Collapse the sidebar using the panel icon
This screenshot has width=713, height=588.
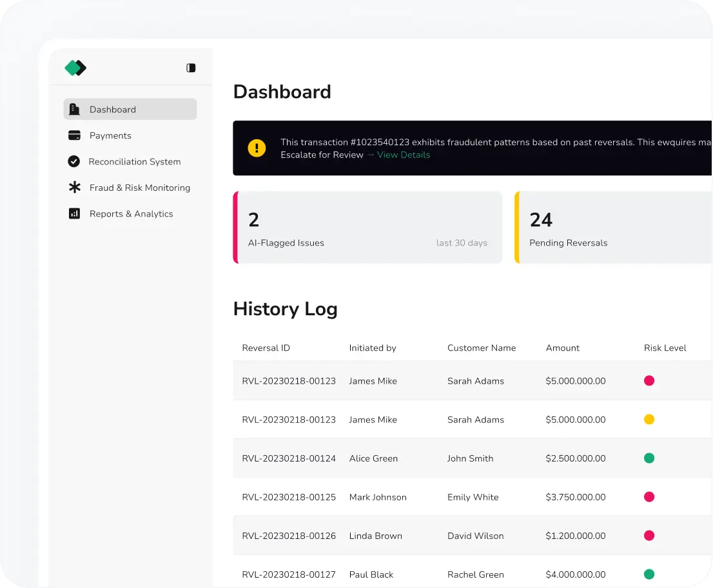[x=191, y=68]
